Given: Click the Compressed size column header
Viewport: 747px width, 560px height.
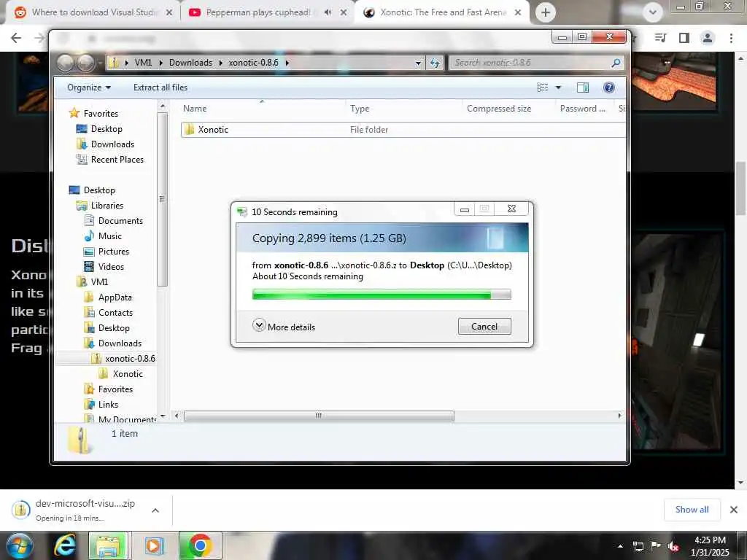Looking at the screenshot, I should tap(499, 109).
